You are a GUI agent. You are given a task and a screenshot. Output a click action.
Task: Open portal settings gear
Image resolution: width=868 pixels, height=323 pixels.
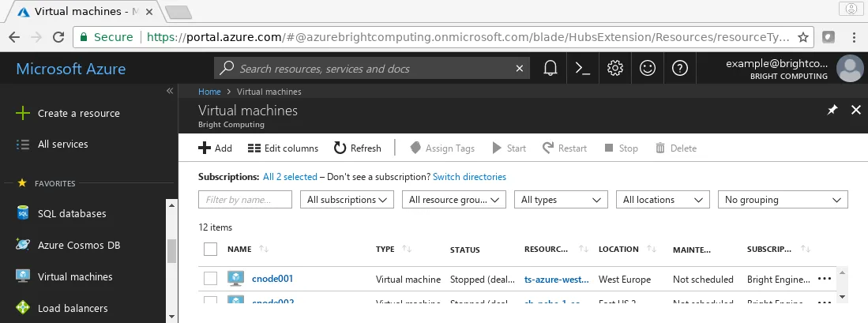tap(614, 68)
